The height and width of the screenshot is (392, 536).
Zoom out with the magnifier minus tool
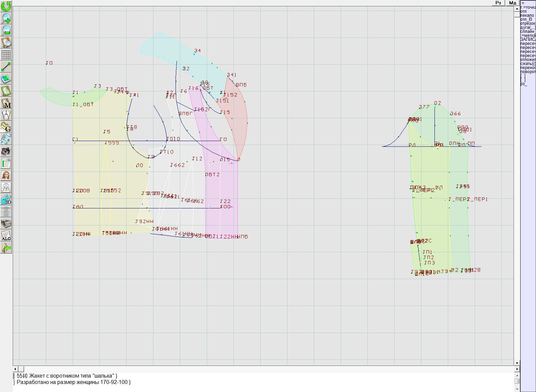pyautogui.click(x=6, y=30)
